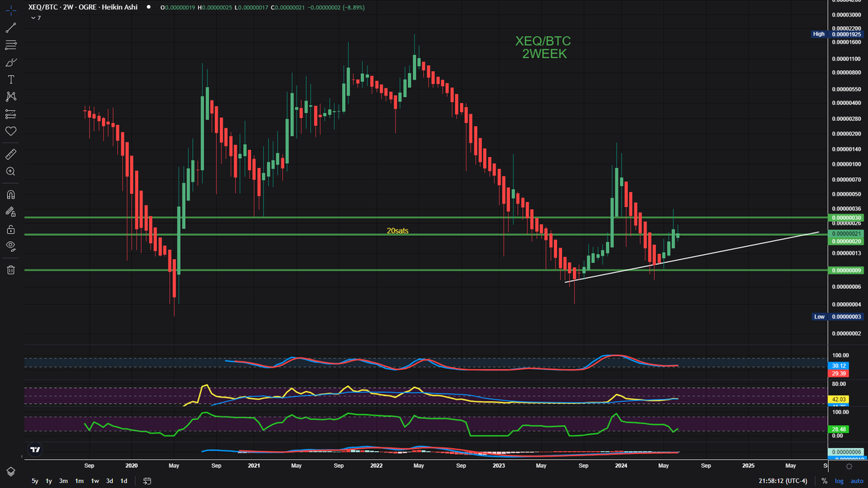Select the trend line drawing tool
Image resolution: width=868 pixels, height=488 pixels.
10,28
